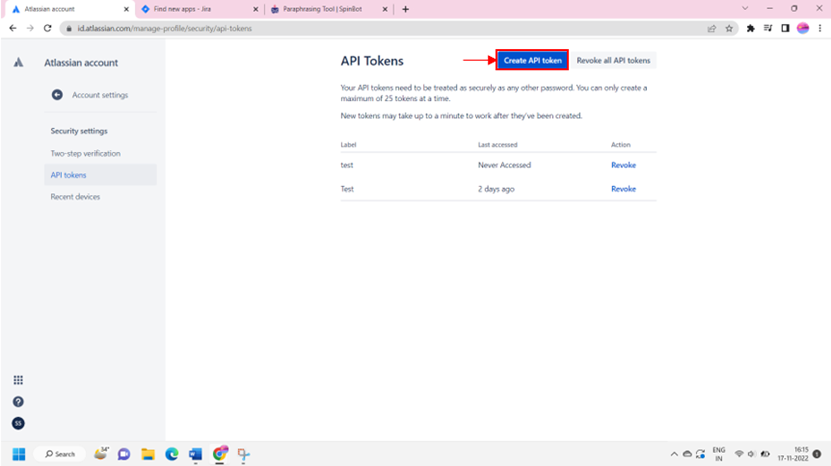Bookmark the page with the star icon

click(x=729, y=29)
